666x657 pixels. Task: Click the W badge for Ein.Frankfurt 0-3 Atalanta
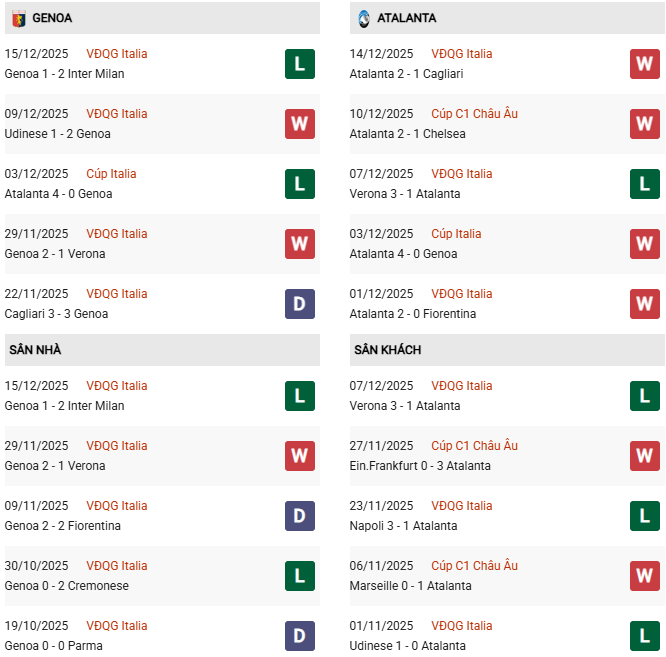(645, 456)
